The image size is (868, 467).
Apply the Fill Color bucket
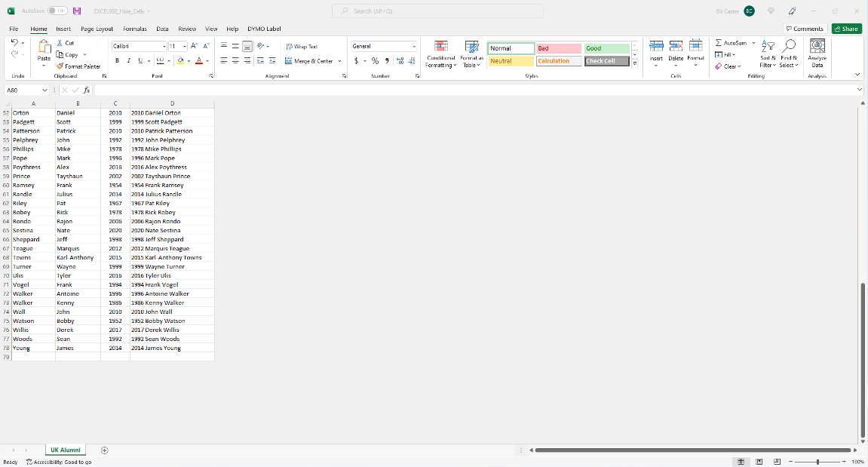tap(180, 61)
